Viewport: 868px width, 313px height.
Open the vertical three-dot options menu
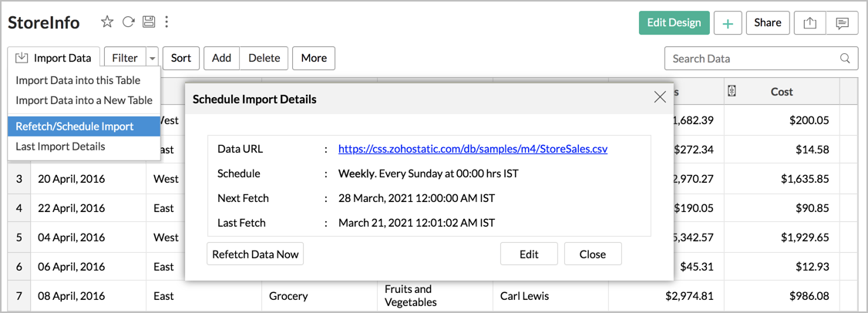[x=167, y=22]
